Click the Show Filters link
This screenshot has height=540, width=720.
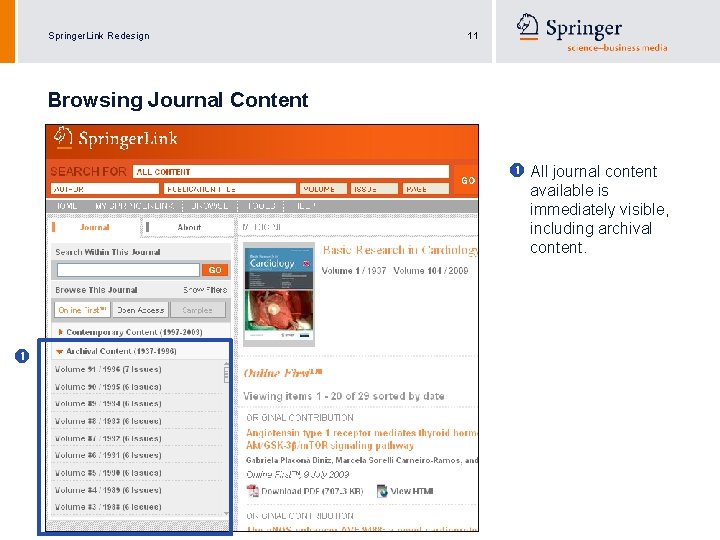coord(205,290)
